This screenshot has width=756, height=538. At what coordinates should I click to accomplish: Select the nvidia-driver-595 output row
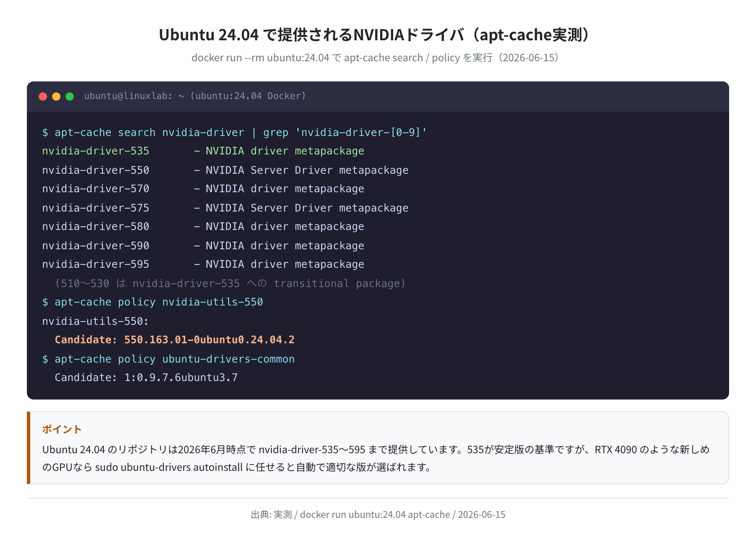(x=203, y=264)
